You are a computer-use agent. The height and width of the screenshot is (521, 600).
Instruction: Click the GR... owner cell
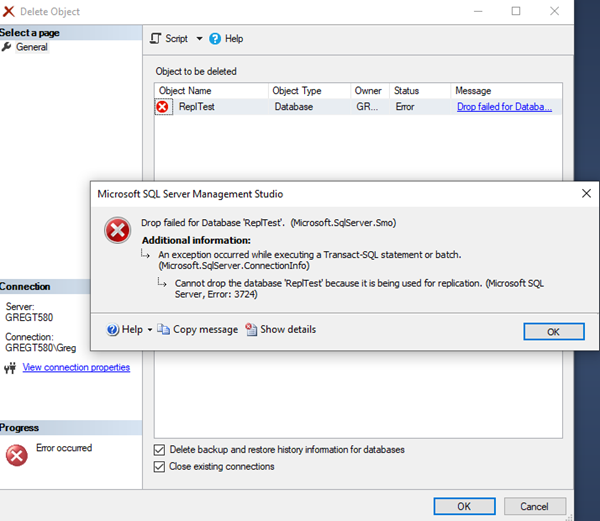(x=367, y=107)
